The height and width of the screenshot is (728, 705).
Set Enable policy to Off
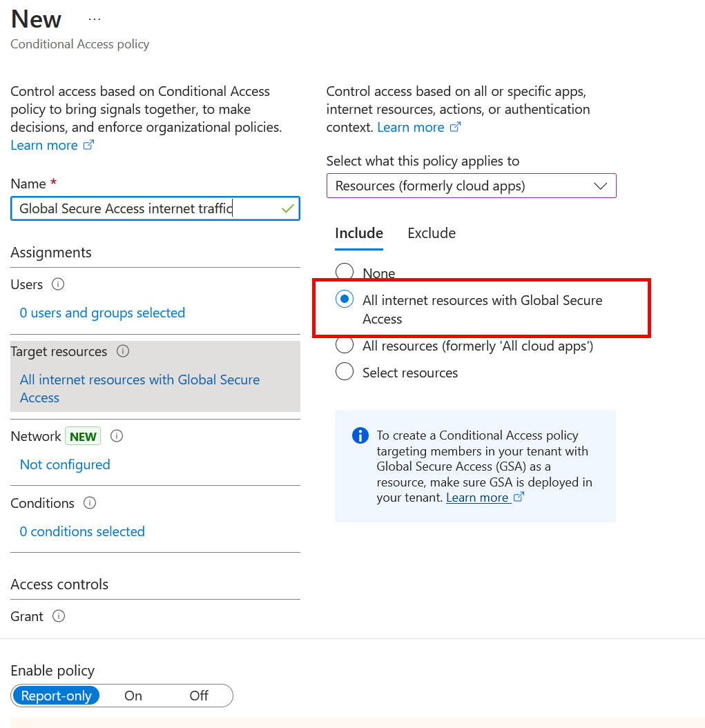pos(198,696)
